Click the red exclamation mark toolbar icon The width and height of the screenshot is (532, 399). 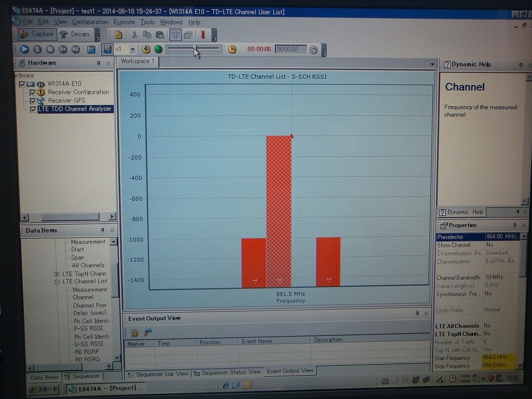click(202, 35)
